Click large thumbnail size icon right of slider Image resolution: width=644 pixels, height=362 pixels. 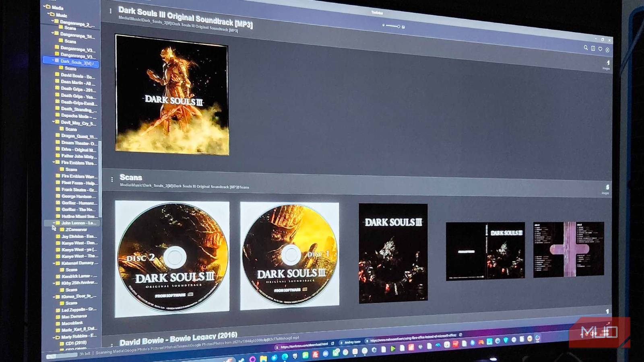(x=403, y=27)
